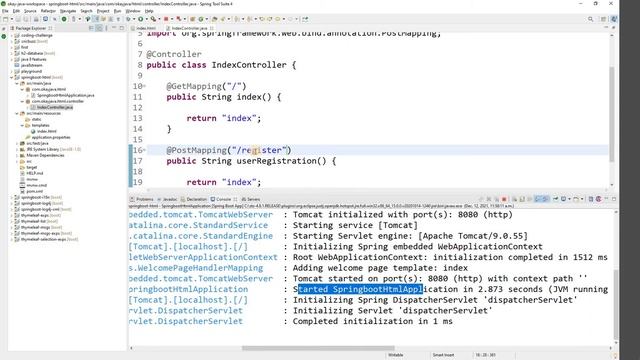
Task: Minimize the Package Explorer view
Action: point(114,28)
